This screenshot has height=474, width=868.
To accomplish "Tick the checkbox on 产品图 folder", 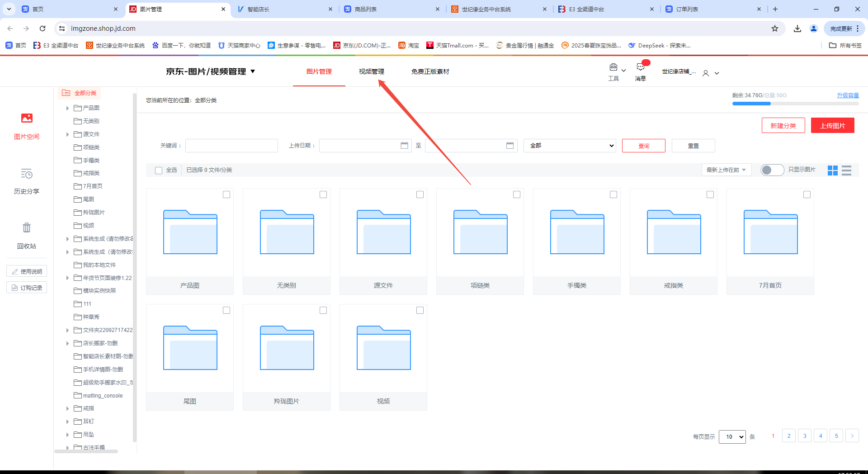I will (226, 194).
